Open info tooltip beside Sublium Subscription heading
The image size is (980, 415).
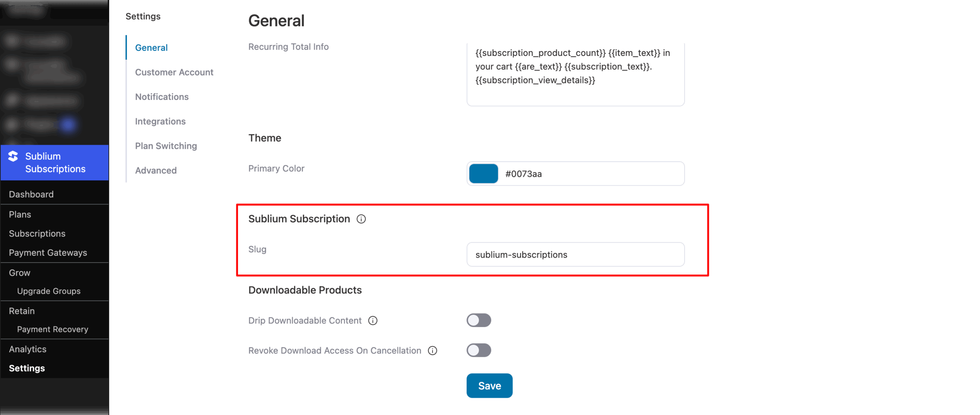361,219
